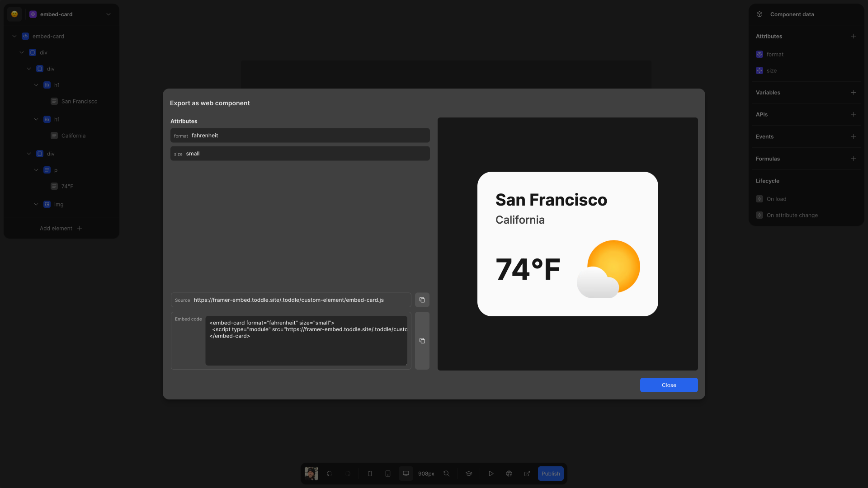The height and width of the screenshot is (488, 868).
Task: Collapse the first div under embed-card
Action: 22,52
